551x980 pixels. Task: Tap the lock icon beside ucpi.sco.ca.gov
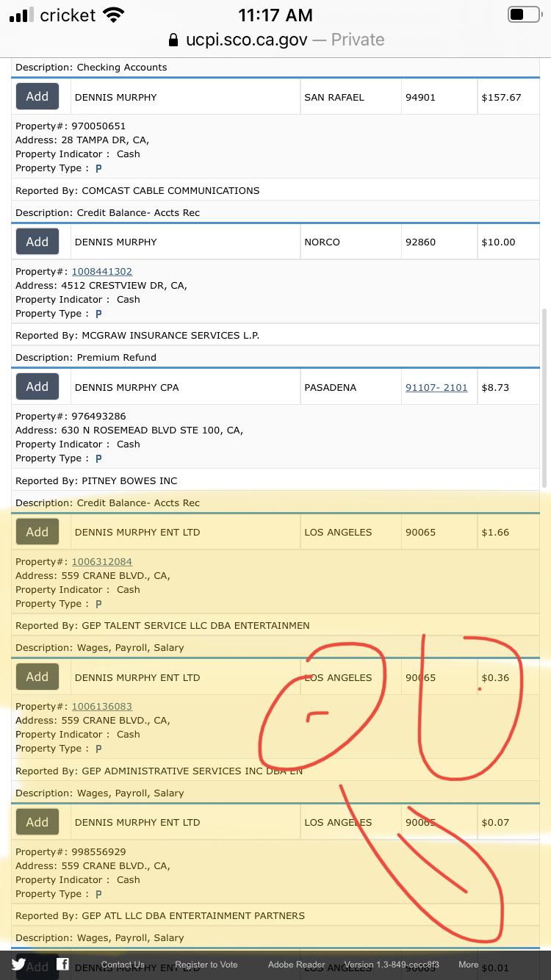tap(173, 40)
